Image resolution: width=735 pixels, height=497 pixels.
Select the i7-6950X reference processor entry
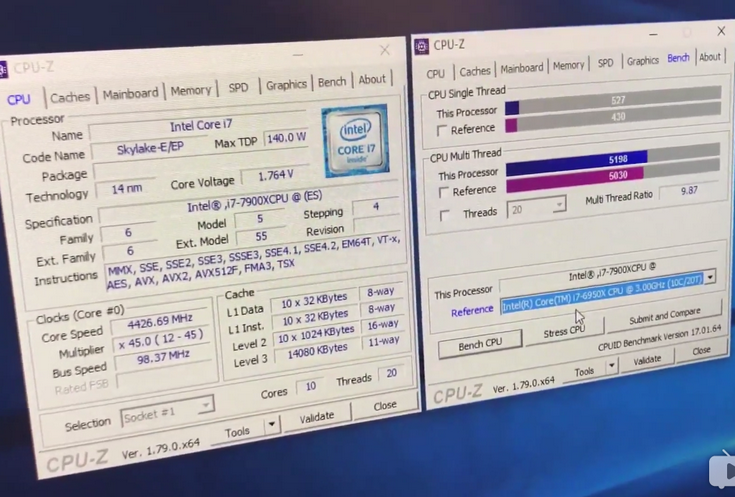[602, 292]
